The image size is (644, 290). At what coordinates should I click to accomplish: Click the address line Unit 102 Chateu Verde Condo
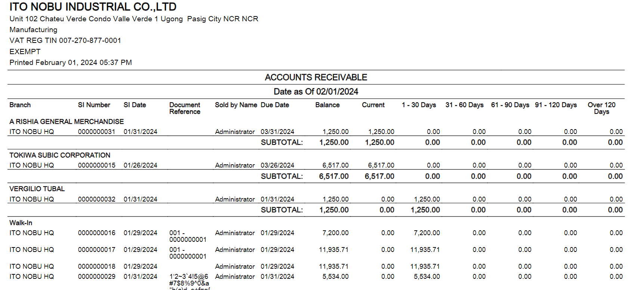(134, 19)
